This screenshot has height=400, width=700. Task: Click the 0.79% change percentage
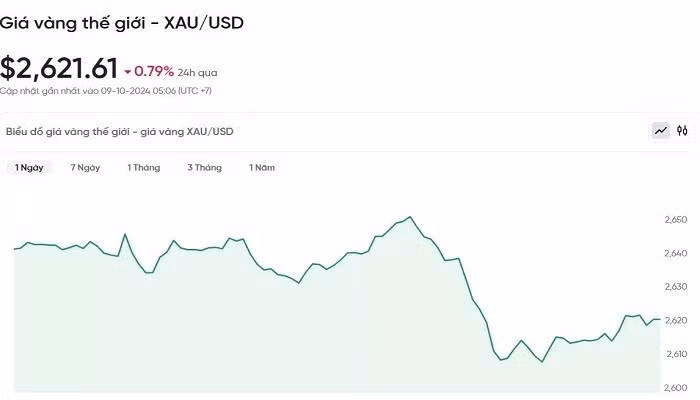pyautogui.click(x=155, y=71)
